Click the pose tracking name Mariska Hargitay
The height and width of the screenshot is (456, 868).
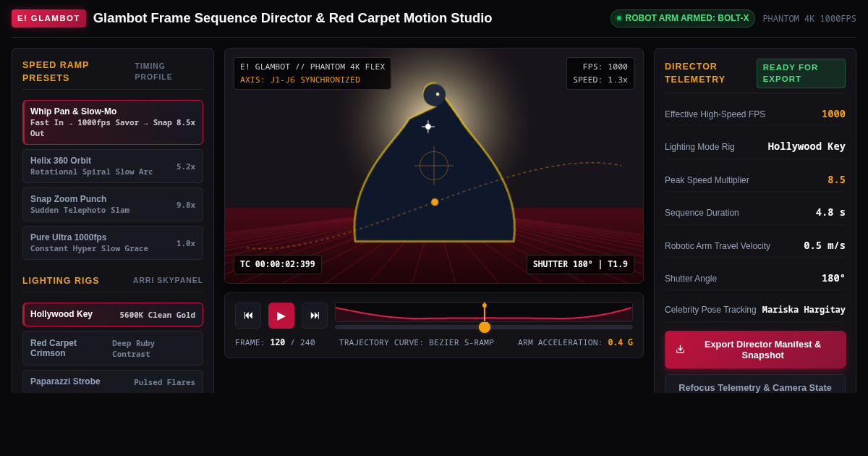click(x=804, y=310)
